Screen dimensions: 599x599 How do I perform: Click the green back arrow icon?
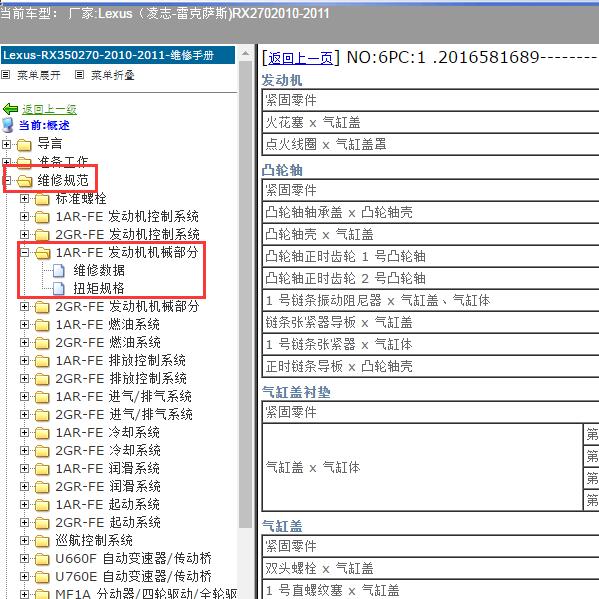10,109
